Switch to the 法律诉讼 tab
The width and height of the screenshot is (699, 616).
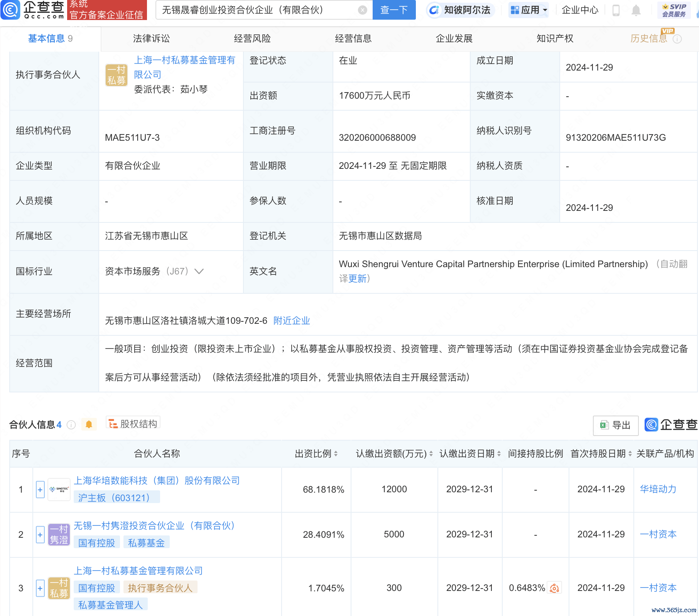click(x=151, y=39)
